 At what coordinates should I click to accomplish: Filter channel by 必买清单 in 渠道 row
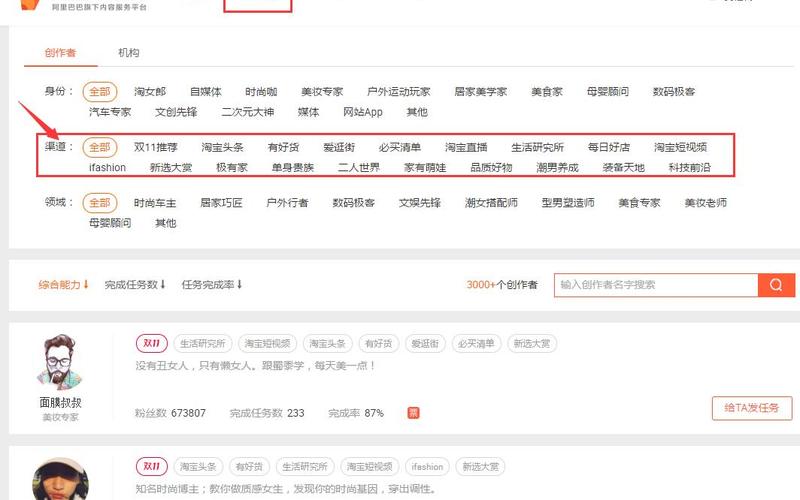pyautogui.click(x=399, y=147)
